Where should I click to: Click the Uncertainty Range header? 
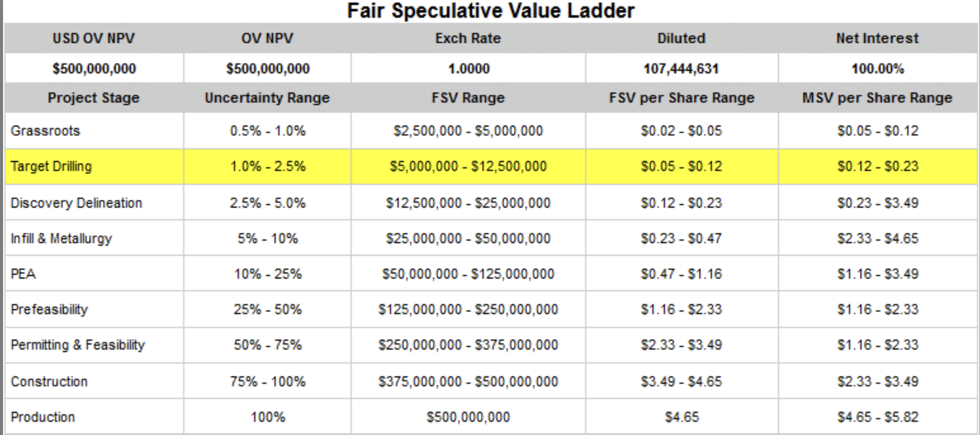click(267, 98)
